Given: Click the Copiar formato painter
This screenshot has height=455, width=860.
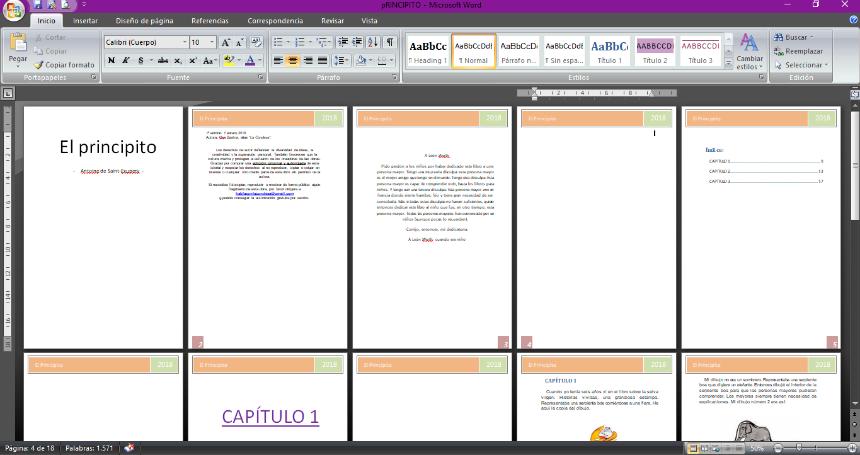Looking at the screenshot, I should (68, 64).
